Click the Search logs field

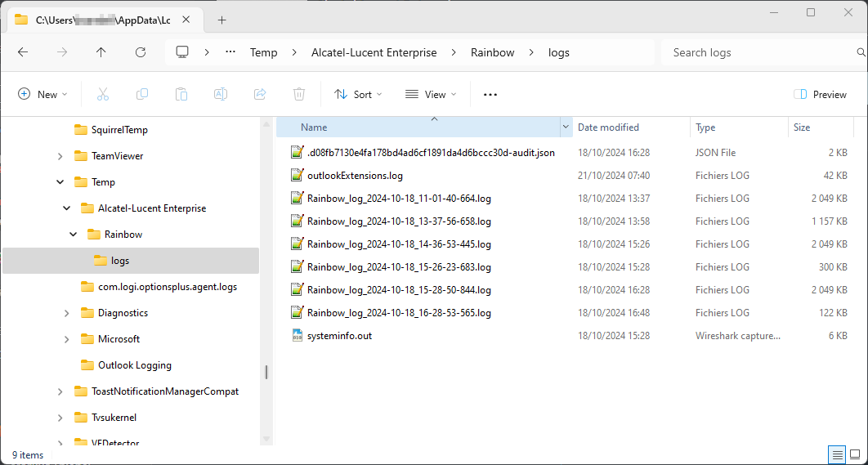coord(760,52)
